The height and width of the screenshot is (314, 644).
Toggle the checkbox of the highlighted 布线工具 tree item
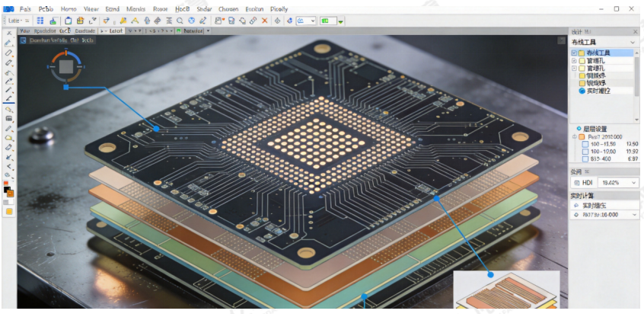click(574, 53)
